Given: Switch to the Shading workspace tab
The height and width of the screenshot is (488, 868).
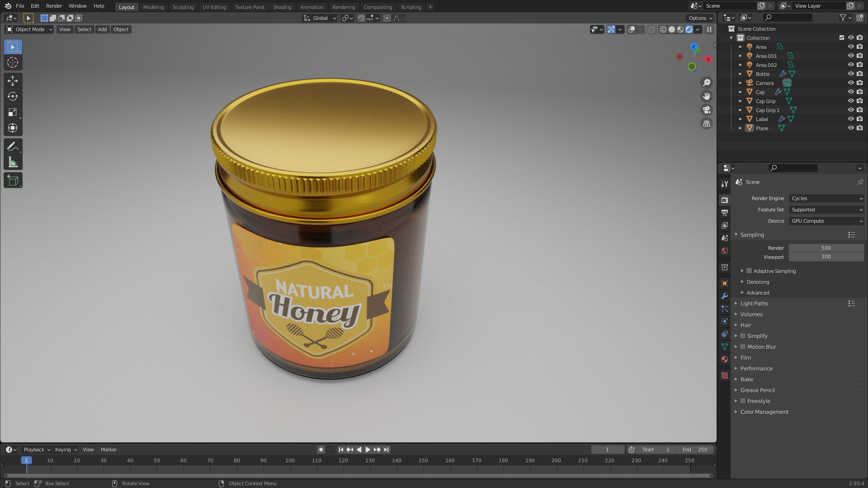Looking at the screenshot, I should [x=282, y=7].
